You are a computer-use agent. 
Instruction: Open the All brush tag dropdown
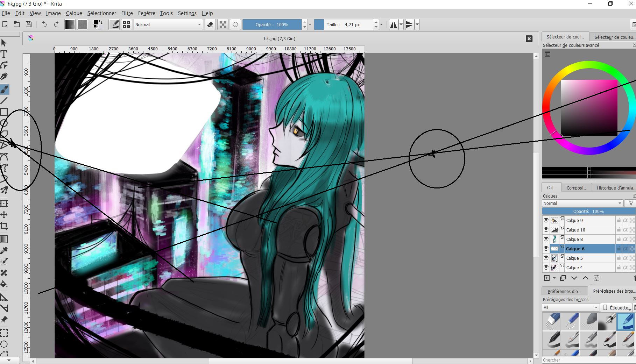(x=571, y=307)
